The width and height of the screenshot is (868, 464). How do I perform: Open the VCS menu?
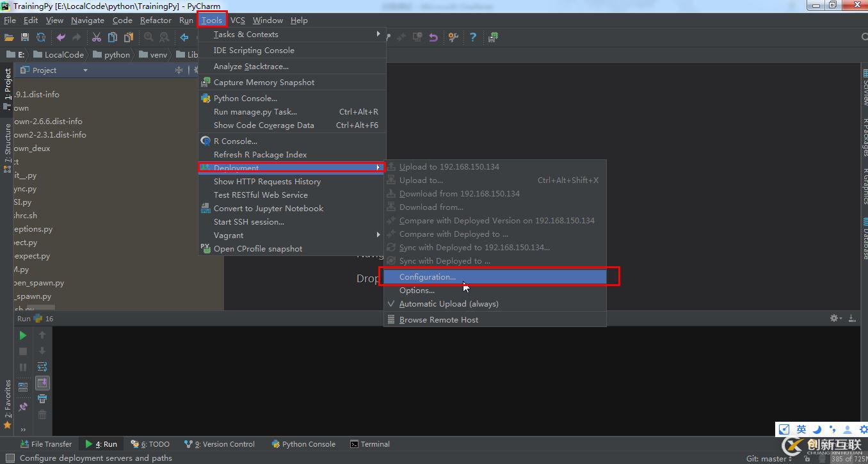pos(237,20)
